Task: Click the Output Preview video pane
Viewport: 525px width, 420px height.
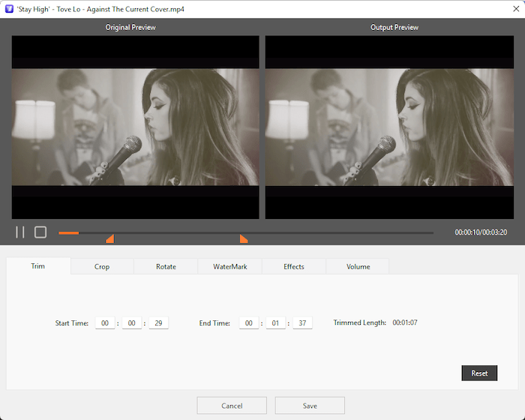Action: click(389, 127)
